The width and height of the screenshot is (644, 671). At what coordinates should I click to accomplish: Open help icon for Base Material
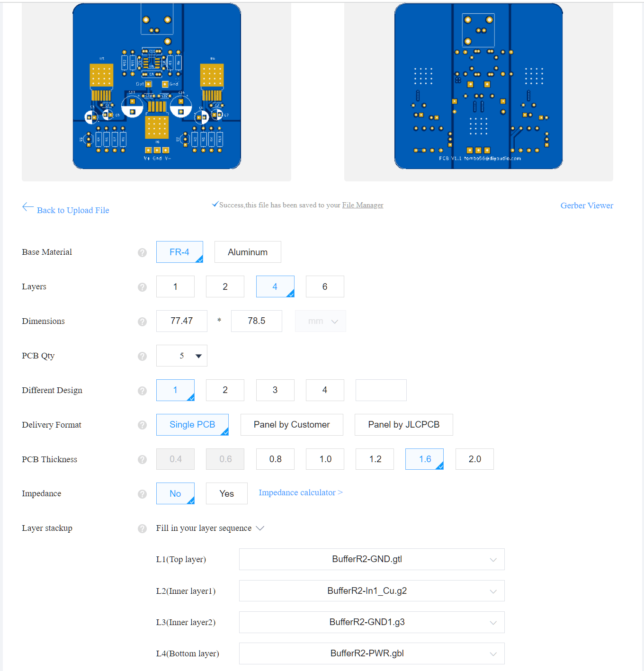[142, 252]
